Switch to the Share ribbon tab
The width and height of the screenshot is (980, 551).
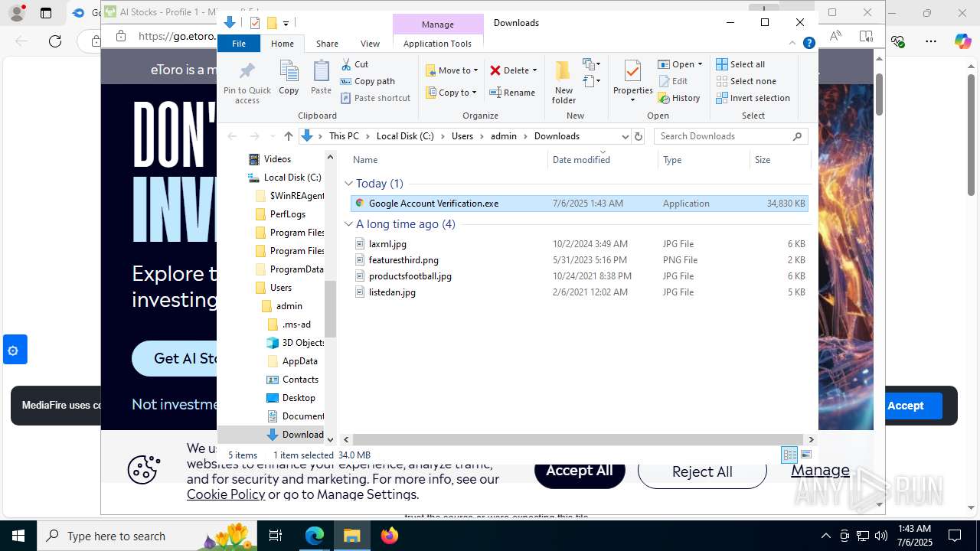pos(327,44)
